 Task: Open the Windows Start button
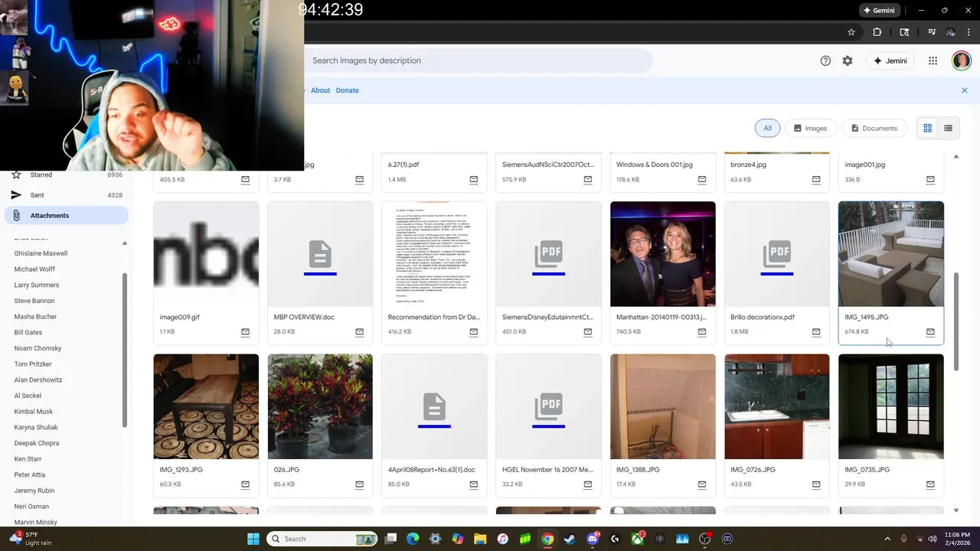(253, 539)
